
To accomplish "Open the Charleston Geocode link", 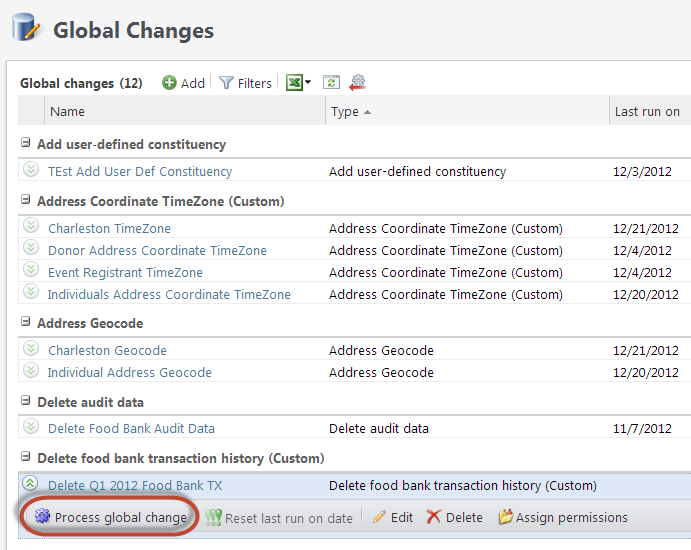I will point(107,350).
